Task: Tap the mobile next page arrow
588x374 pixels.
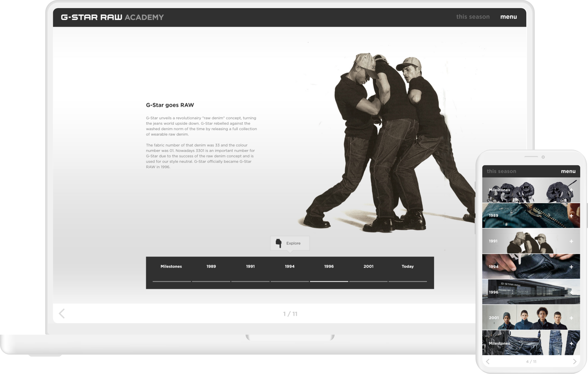Action: point(574,362)
